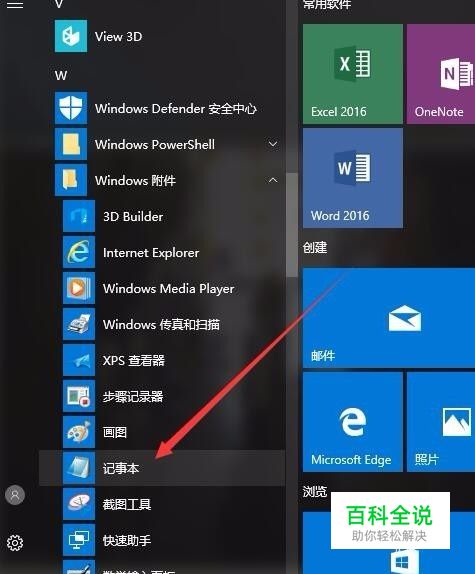Select the 截图工具 text label
This screenshot has width=475, height=574.
(127, 504)
